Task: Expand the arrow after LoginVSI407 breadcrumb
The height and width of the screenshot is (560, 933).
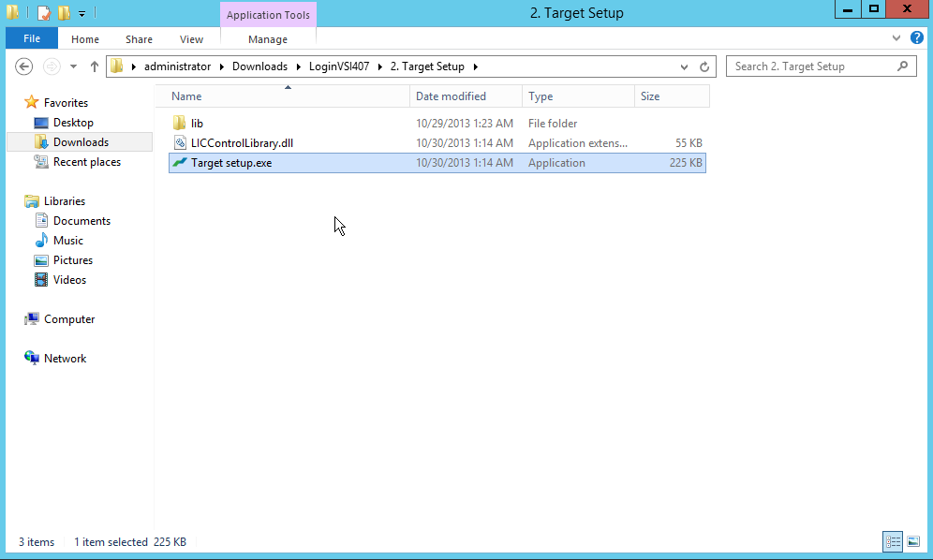Action: 379,66
